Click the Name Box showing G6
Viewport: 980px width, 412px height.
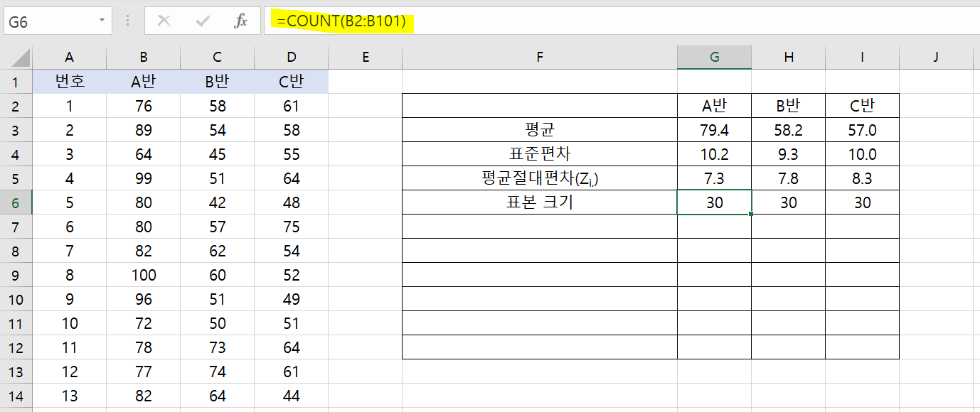click(50, 21)
